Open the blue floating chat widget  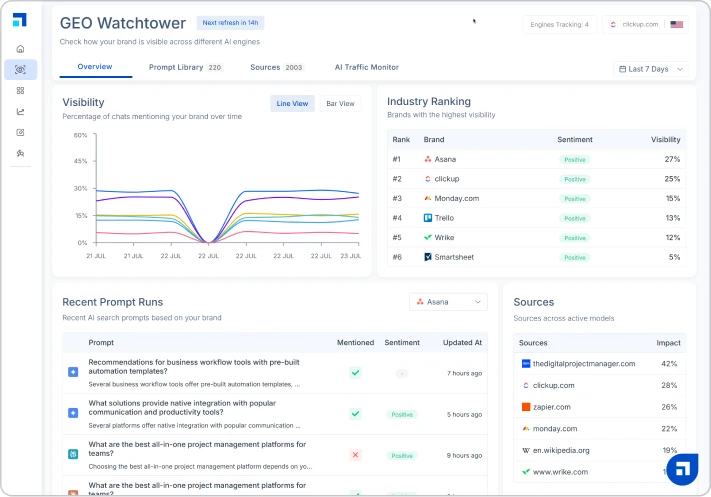pos(682,469)
